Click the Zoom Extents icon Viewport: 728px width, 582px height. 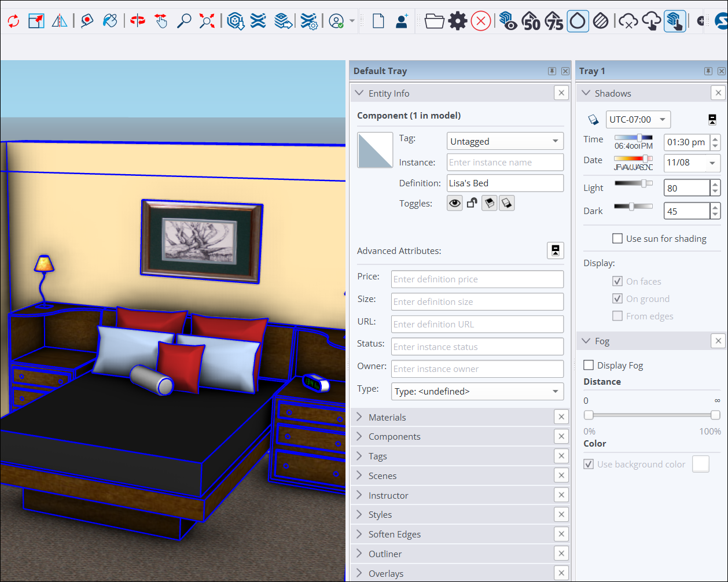pos(207,21)
